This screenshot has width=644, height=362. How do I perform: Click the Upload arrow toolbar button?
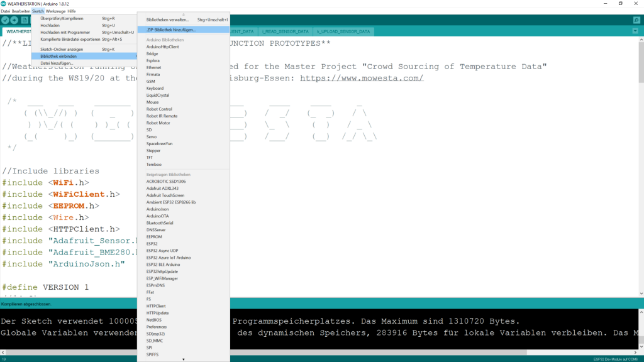tap(14, 20)
